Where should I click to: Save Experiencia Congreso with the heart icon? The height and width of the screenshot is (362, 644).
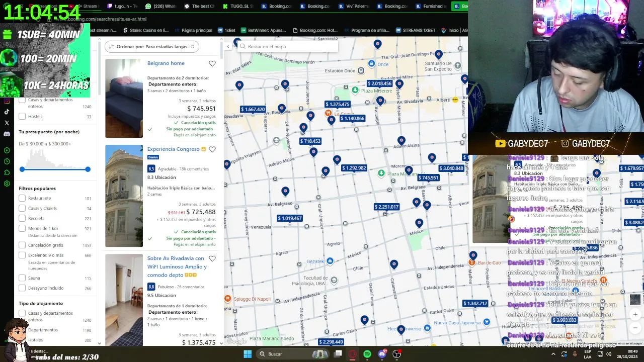[212, 149]
